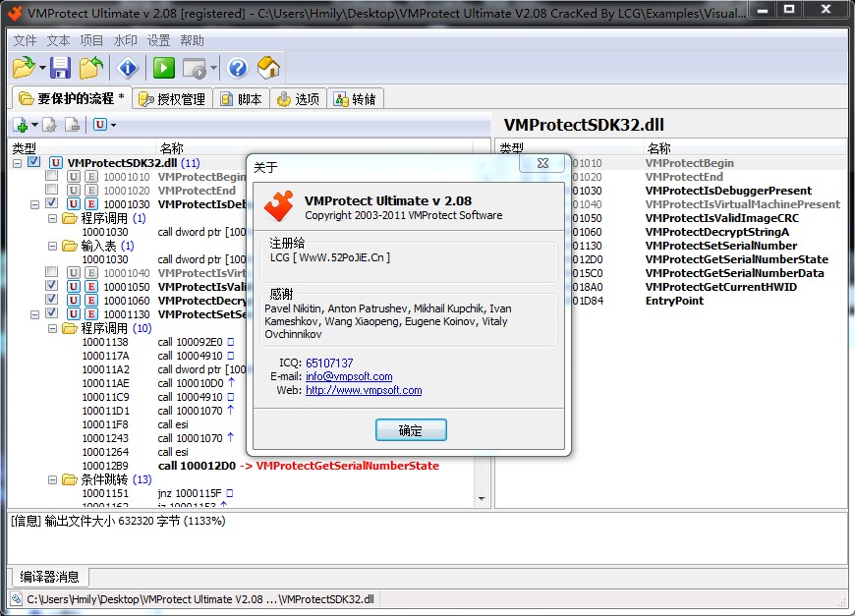Screen dimensions: 855x616
Task: Switch to the 脚本 tab
Action: click(241, 98)
